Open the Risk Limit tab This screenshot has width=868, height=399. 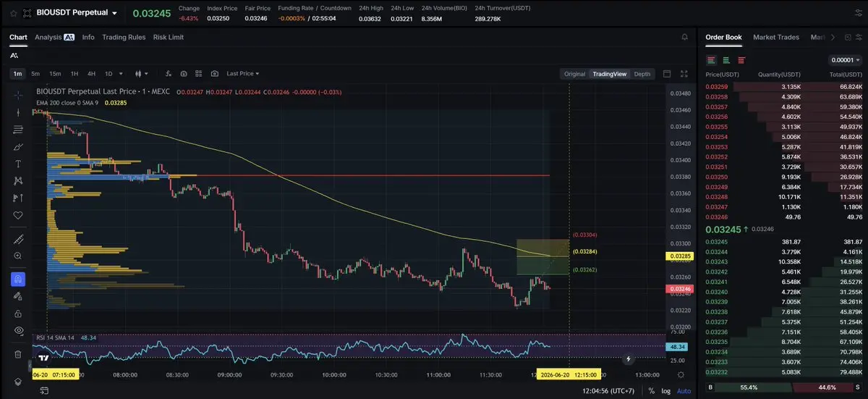pyautogui.click(x=169, y=37)
